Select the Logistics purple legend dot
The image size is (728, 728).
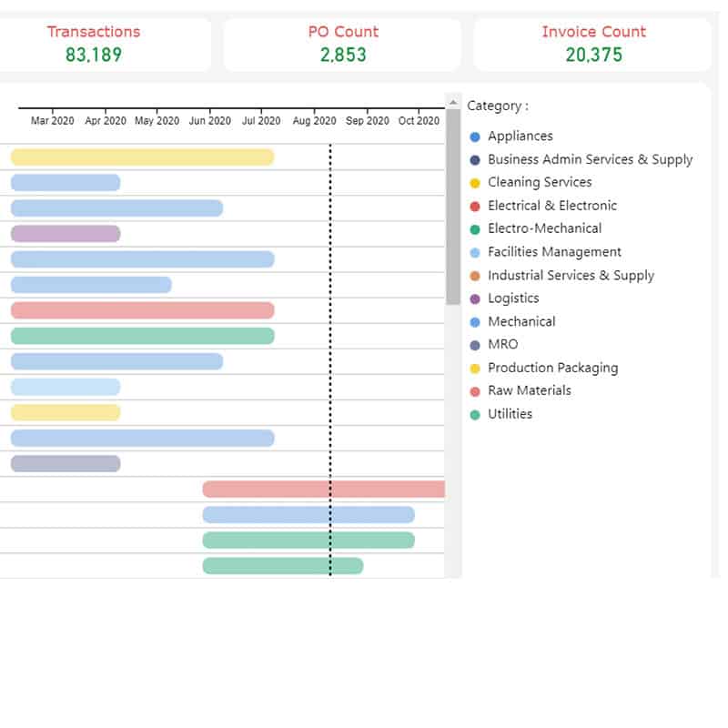[x=475, y=298]
